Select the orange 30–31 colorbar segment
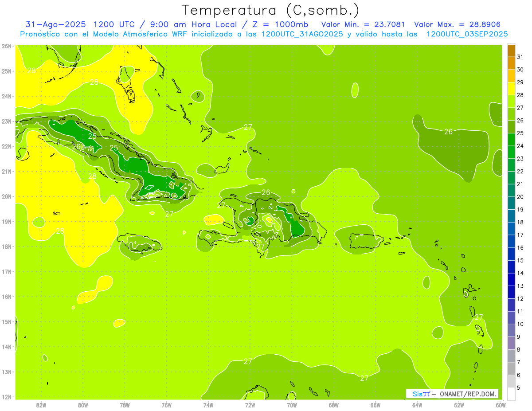This screenshot has height=411, width=532. pos(511,63)
